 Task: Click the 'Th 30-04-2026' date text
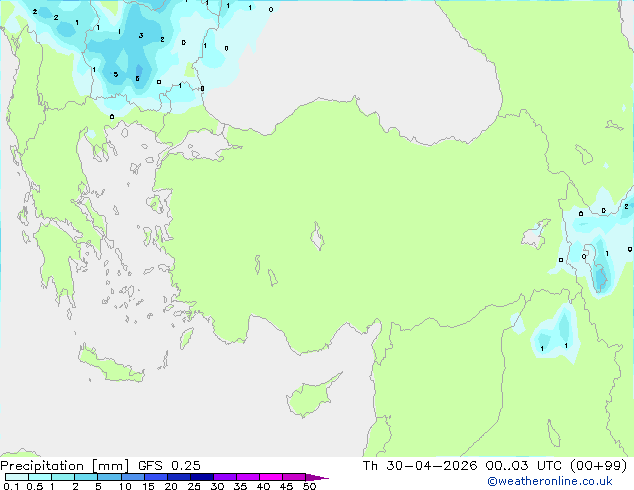click(x=420, y=466)
